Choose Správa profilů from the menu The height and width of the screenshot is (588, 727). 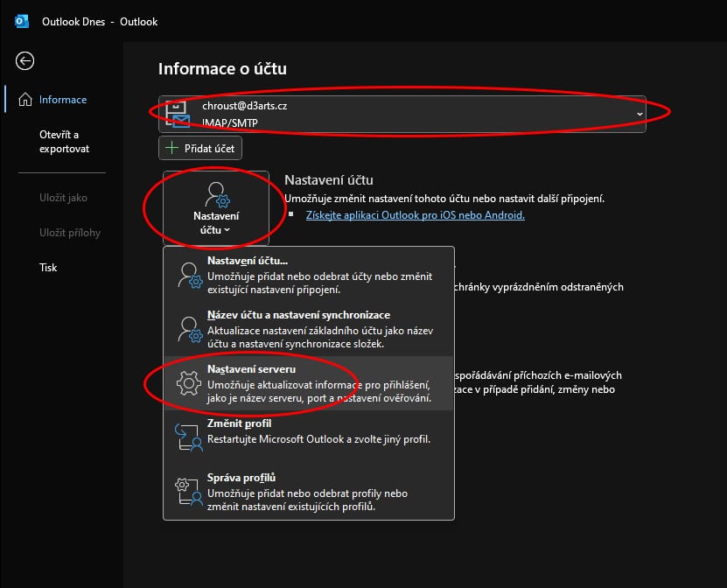point(309,492)
